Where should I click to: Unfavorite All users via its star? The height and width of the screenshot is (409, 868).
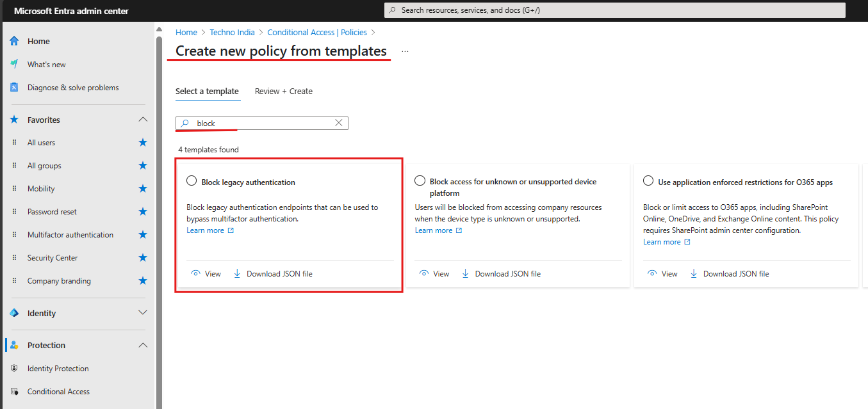pyautogui.click(x=143, y=143)
